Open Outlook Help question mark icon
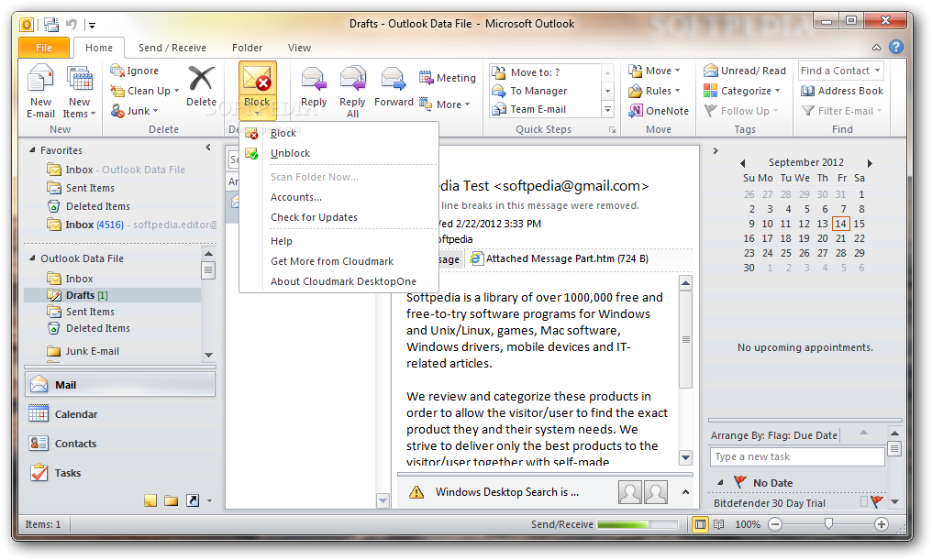Image resolution: width=932 pixels, height=560 pixels. click(x=895, y=47)
